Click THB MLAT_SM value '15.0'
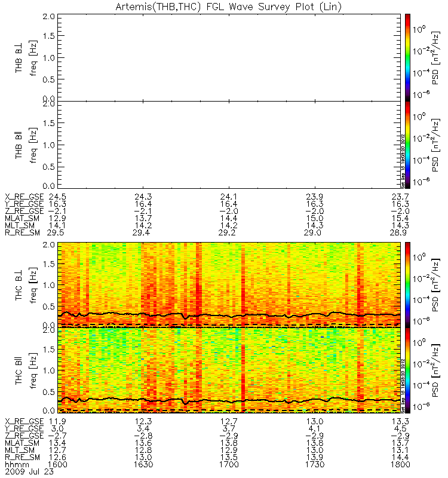This screenshot has height=478, width=448. coord(315,218)
